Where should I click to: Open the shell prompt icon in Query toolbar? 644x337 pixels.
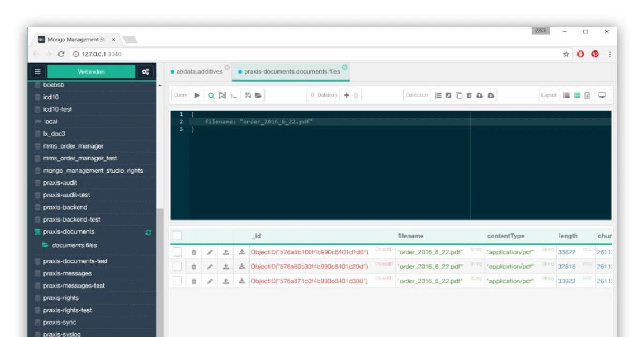coord(233,96)
